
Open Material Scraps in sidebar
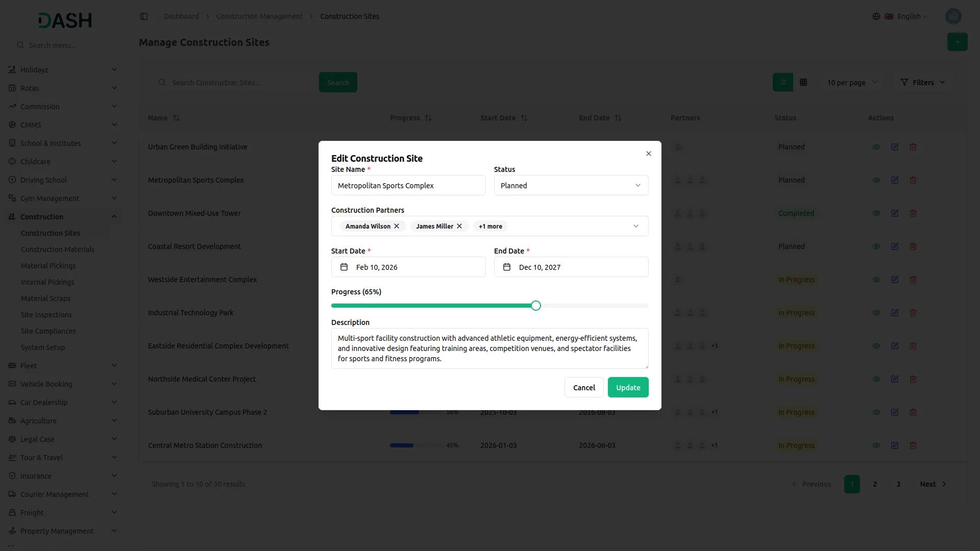tap(46, 298)
